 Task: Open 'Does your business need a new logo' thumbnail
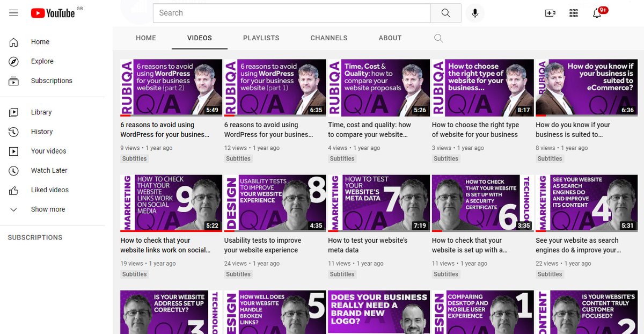tap(379, 312)
